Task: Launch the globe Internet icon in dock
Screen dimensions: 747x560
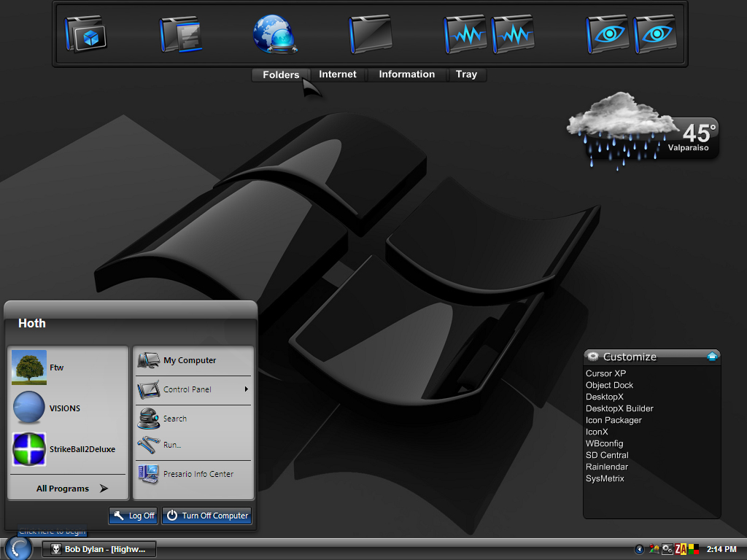Action: [275, 34]
